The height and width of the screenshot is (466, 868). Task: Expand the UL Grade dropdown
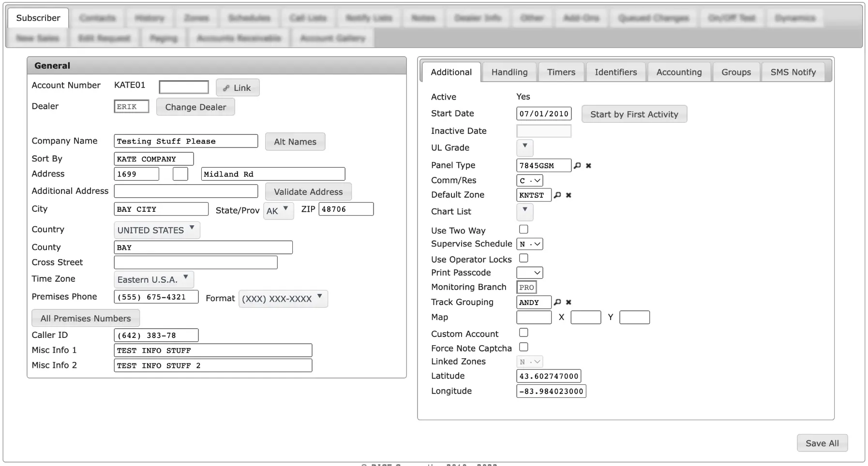tap(524, 147)
